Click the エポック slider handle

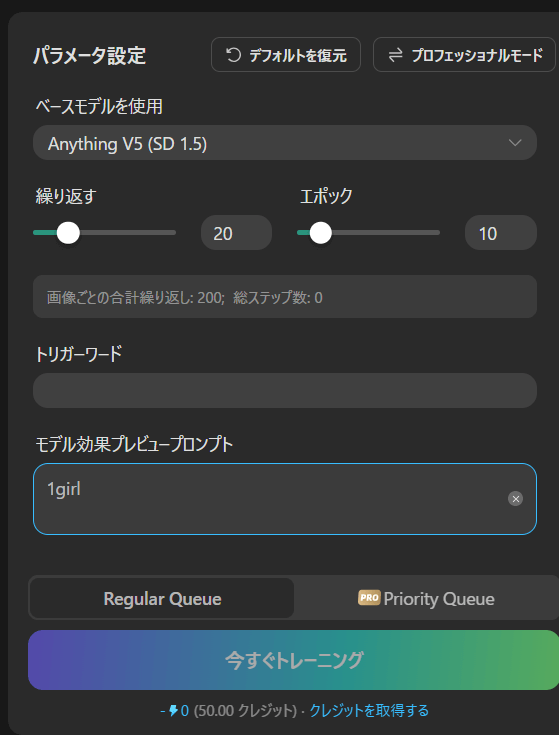coord(321,233)
